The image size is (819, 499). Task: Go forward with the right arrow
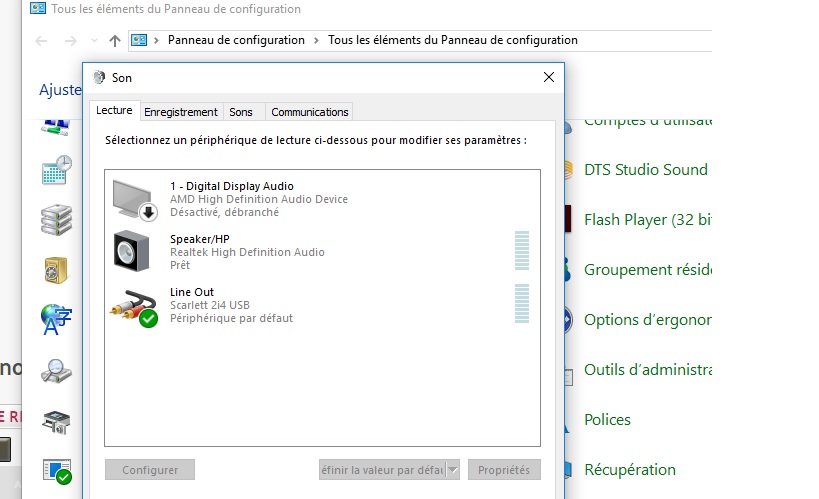point(71,41)
